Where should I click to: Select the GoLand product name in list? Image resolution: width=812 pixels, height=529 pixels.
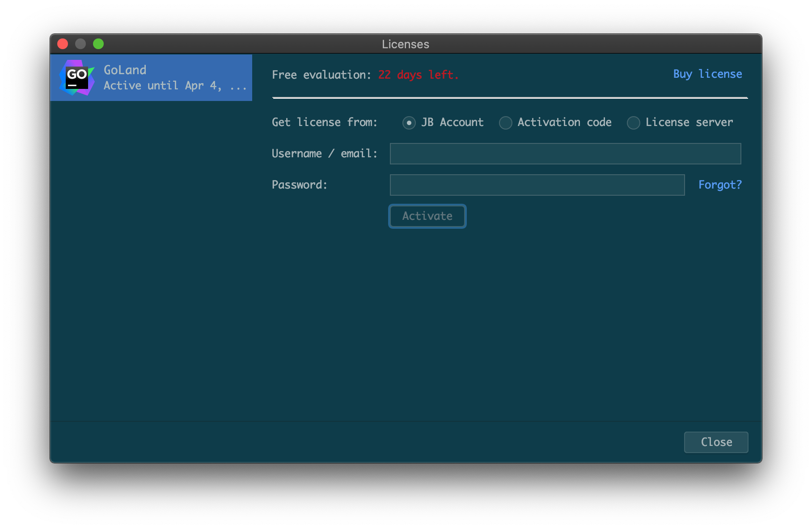pos(125,70)
